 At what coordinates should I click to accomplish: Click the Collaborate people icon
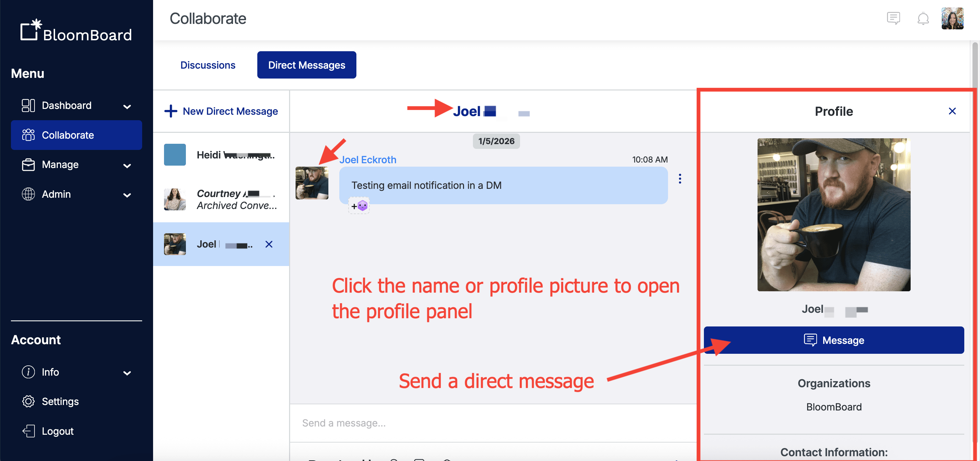(x=28, y=135)
